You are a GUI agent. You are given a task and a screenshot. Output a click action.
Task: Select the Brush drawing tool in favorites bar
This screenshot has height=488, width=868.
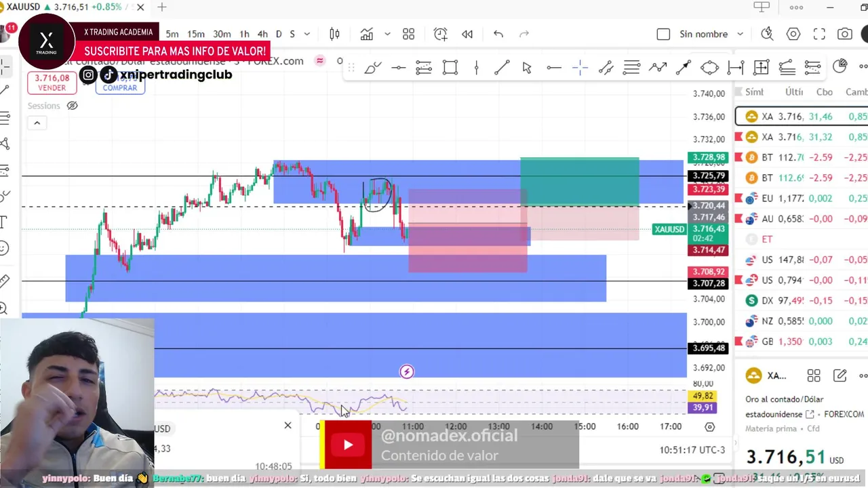click(373, 67)
